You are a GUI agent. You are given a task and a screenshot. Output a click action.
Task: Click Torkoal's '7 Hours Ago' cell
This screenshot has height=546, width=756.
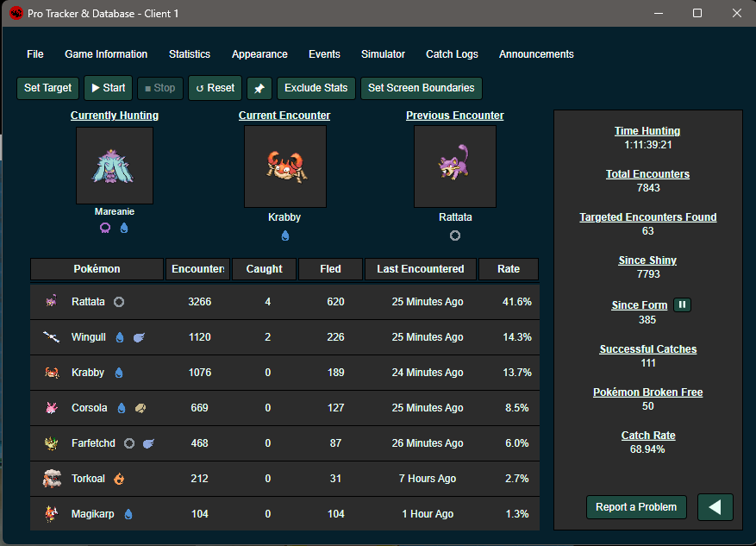click(428, 479)
